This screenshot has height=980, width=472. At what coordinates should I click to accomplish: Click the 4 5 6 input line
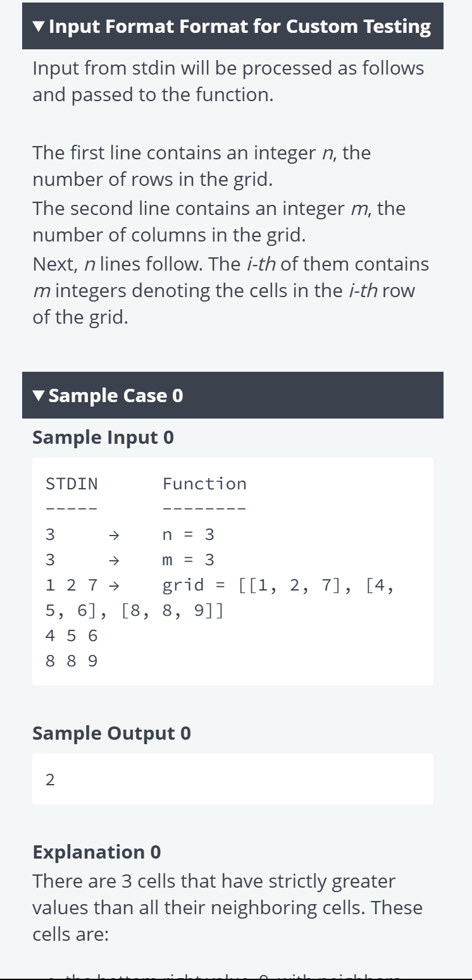pyautogui.click(x=71, y=636)
